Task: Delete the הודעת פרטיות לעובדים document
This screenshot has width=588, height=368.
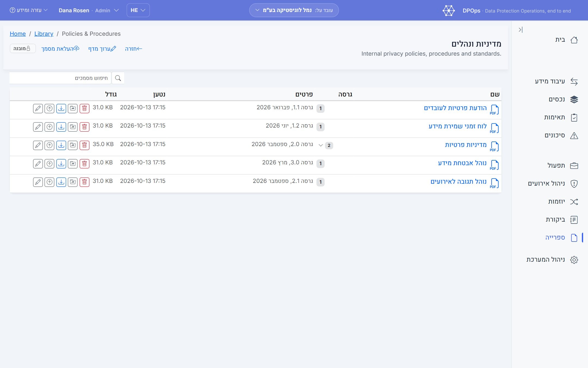Action: coord(84,108)
